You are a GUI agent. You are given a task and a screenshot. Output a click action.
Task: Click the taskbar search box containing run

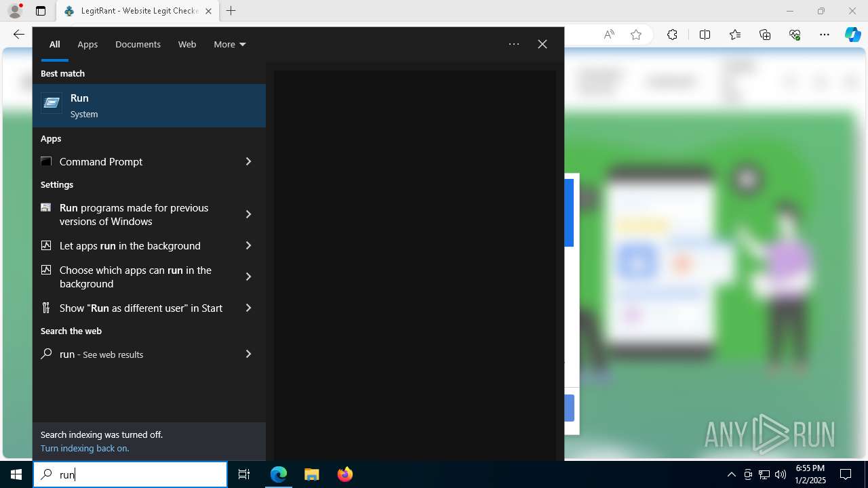[130, 474]
